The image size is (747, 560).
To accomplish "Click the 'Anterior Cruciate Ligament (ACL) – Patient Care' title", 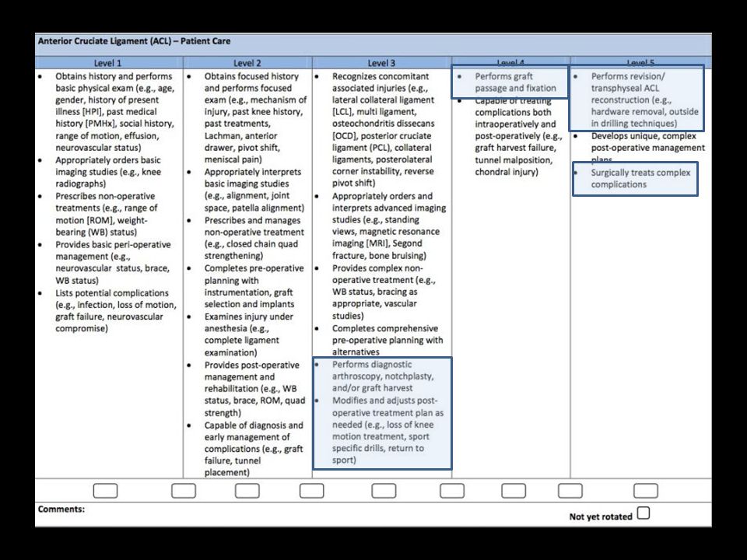I will (134, 41).
